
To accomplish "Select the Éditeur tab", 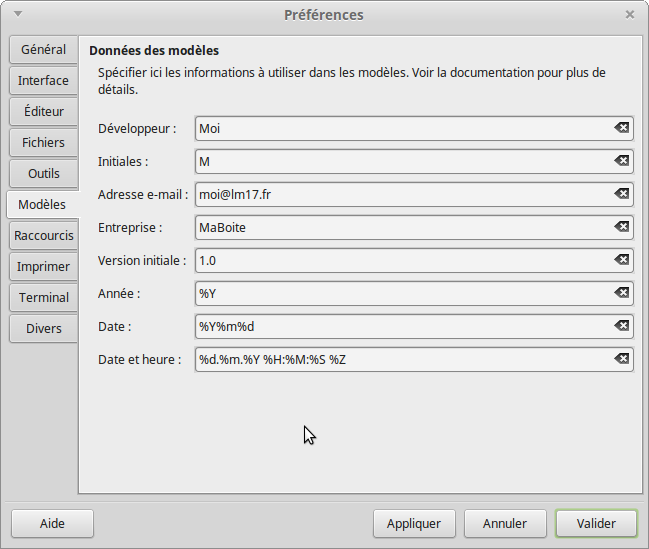I will [43, 112].
